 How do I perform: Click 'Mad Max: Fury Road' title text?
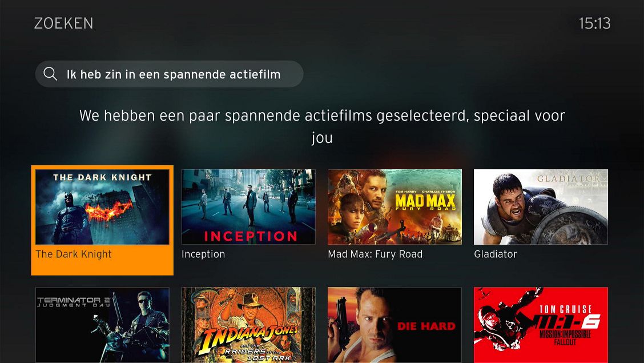375,254
